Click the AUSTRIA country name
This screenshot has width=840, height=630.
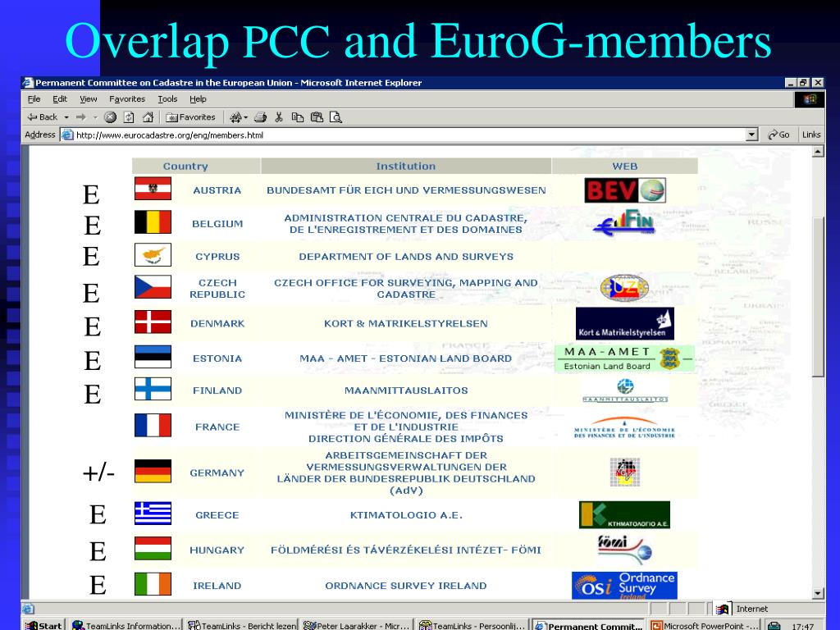coord(217,190)
